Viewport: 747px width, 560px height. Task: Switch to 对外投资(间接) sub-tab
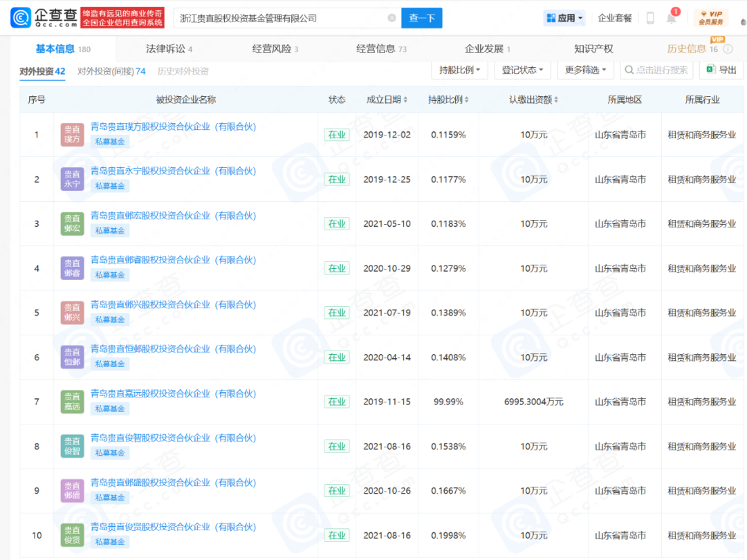pos(111,71)
